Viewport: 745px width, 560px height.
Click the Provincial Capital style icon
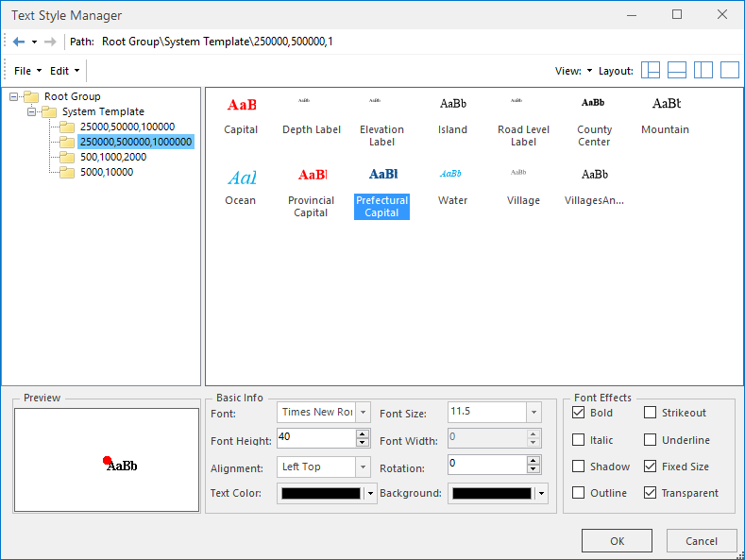click(312, 176)
